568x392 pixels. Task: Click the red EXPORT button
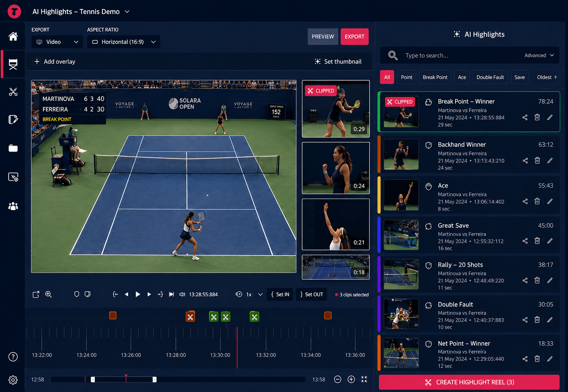pyautogui.click(x=355, y=36)
